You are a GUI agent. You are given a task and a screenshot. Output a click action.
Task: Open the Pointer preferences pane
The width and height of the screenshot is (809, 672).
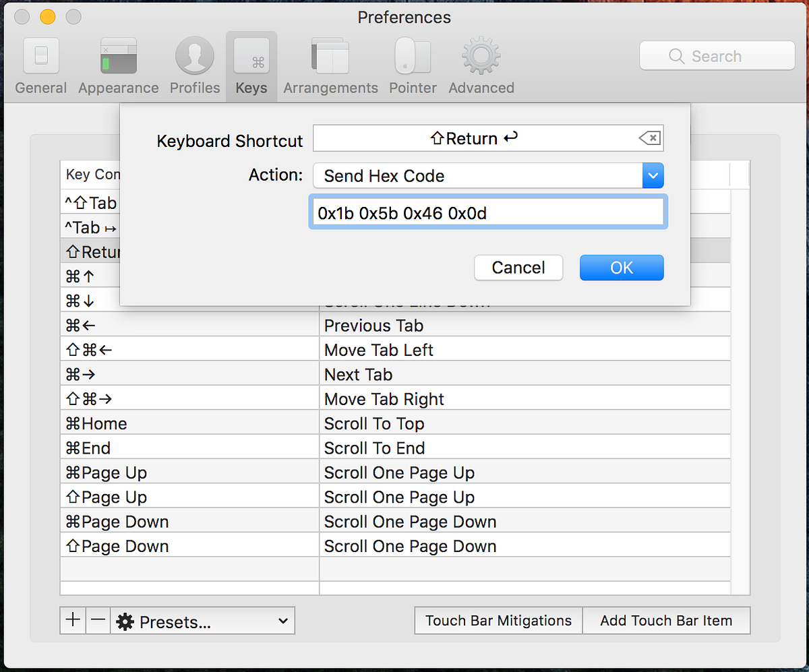pyautogui.click(x=412, y=64)
